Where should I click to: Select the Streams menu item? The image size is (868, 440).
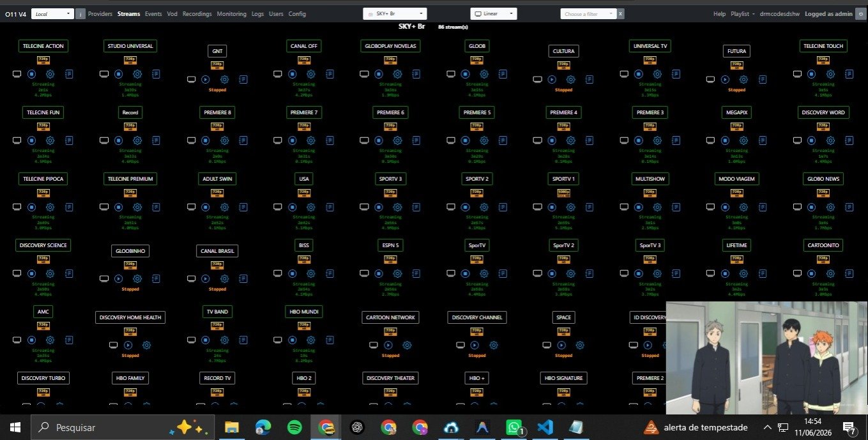click(x=129, y=13)
